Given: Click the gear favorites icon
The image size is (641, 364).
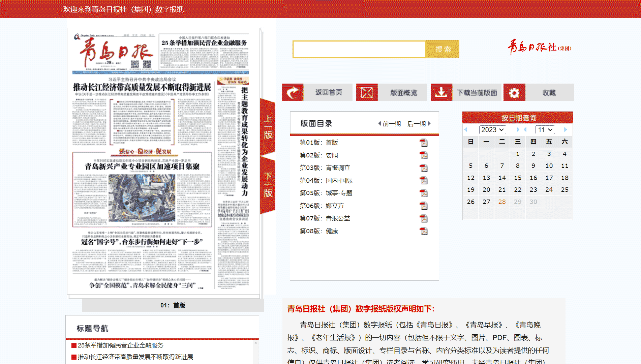Looking at the screenshot, I should point(514,92).
